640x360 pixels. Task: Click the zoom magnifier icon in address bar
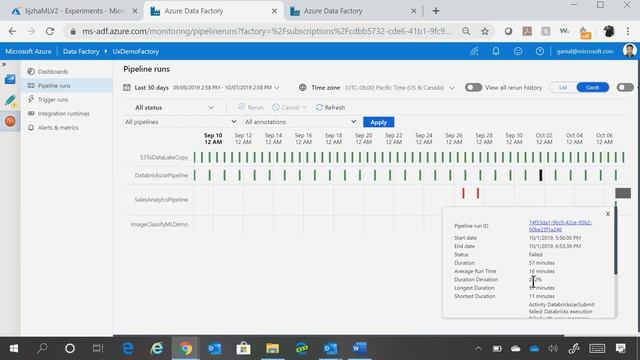(466, 31)
